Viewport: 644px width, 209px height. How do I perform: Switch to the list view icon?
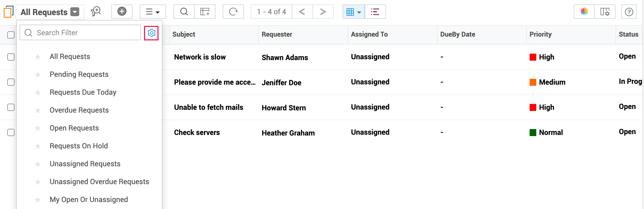(x=375, y=12)
